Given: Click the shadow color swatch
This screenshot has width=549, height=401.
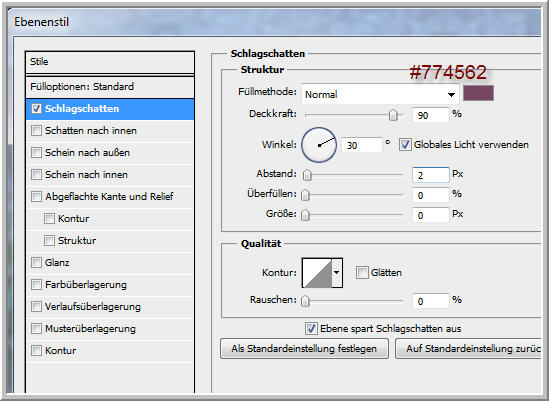Looking at the screenshot, I should [478, 93].
